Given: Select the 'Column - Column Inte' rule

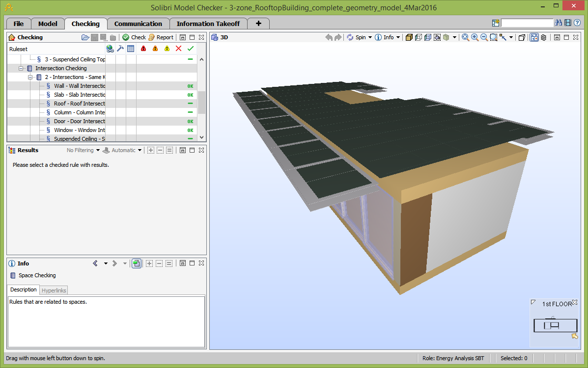Looking at the screenshot, I should 80,112.
